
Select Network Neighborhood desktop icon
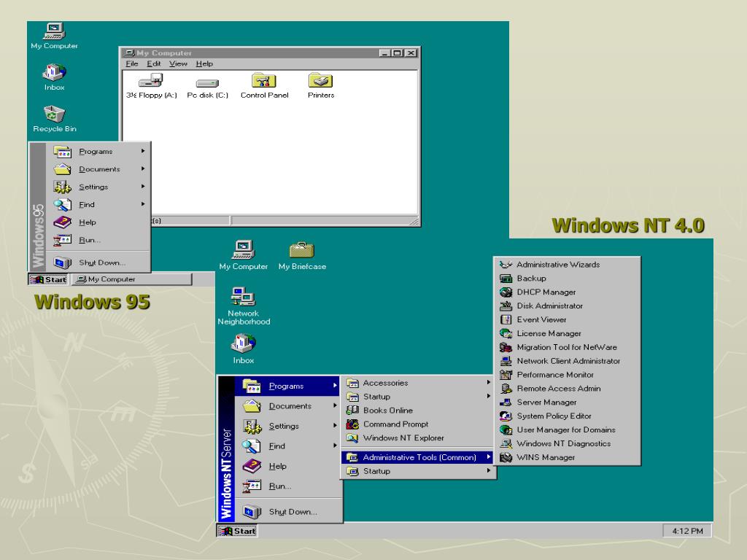(244, 306)
